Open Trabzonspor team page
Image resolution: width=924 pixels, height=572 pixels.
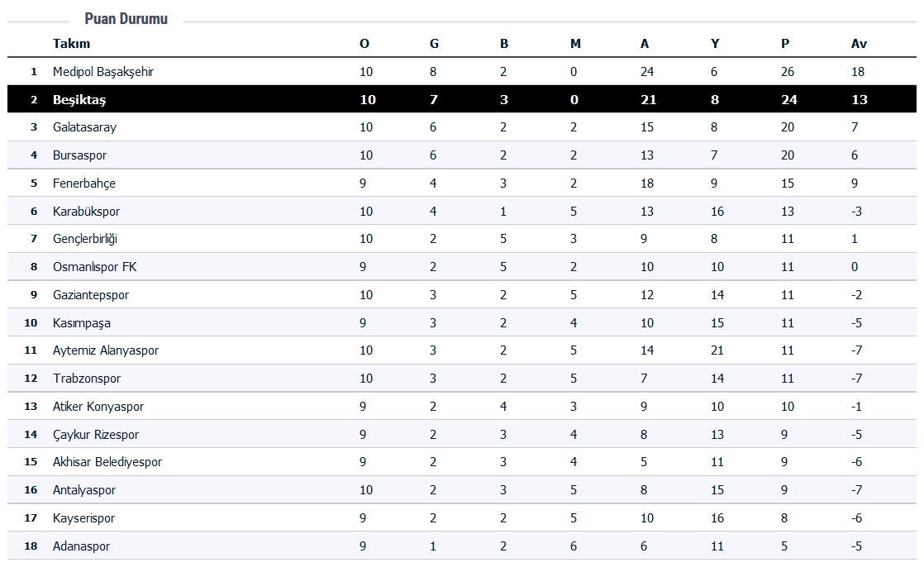coord(87,379)
